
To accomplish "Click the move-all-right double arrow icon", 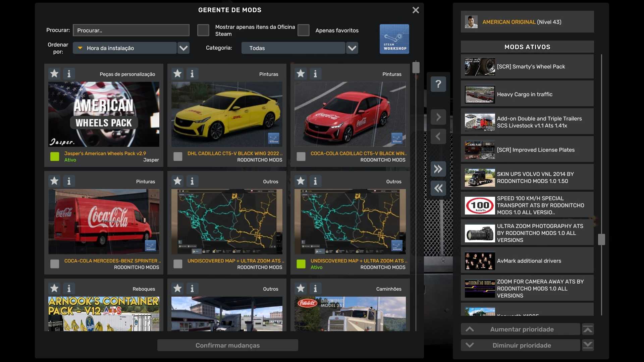I will coord(438,169).
